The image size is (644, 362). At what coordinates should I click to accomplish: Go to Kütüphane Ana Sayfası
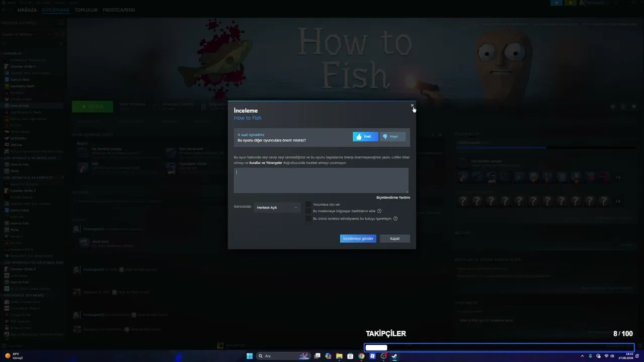[x=19, y=23]
